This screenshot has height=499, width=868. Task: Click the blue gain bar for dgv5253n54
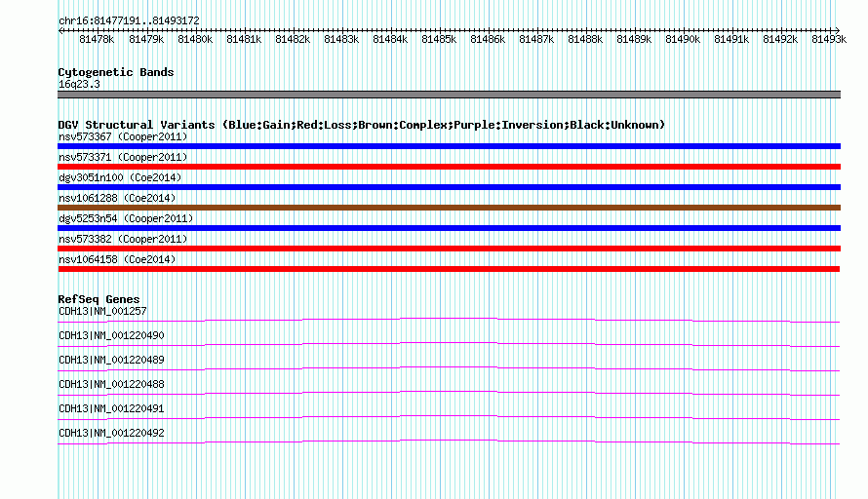(449, 228)
